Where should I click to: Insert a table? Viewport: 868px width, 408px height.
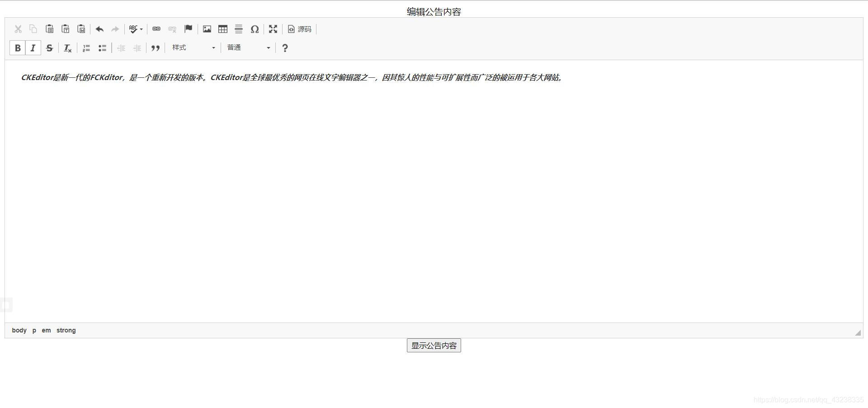[223, 29]
